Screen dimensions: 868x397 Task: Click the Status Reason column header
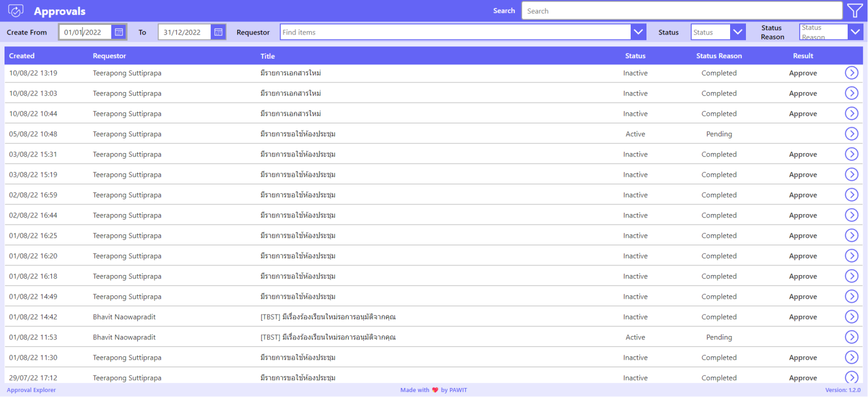719,56
